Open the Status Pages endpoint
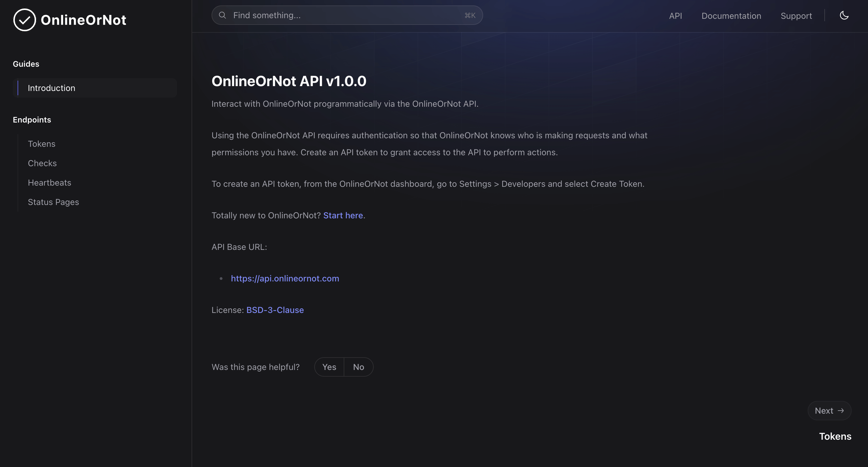This screenshot has height=467, width=868. pyautogui.click(x=53, y=202)
